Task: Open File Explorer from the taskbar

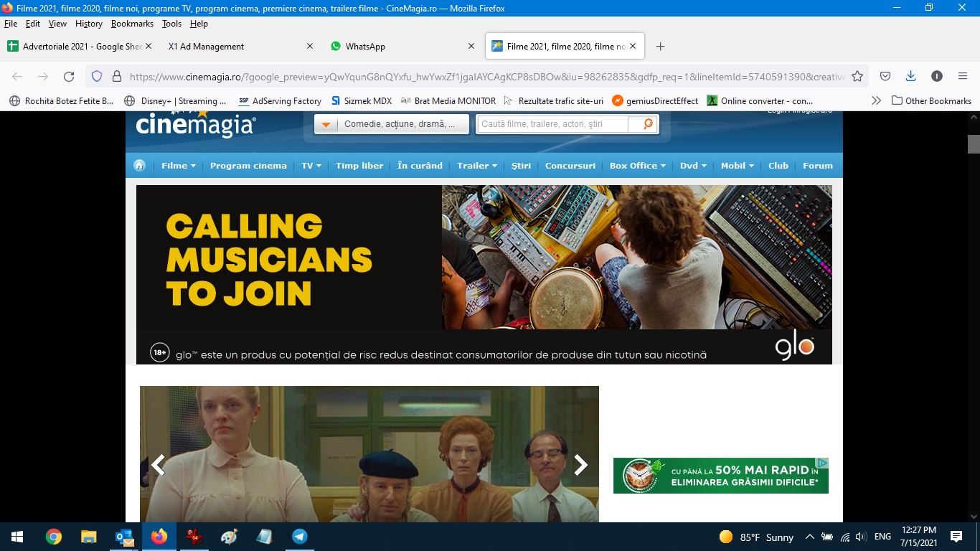Action: click(x=88, y=537)
